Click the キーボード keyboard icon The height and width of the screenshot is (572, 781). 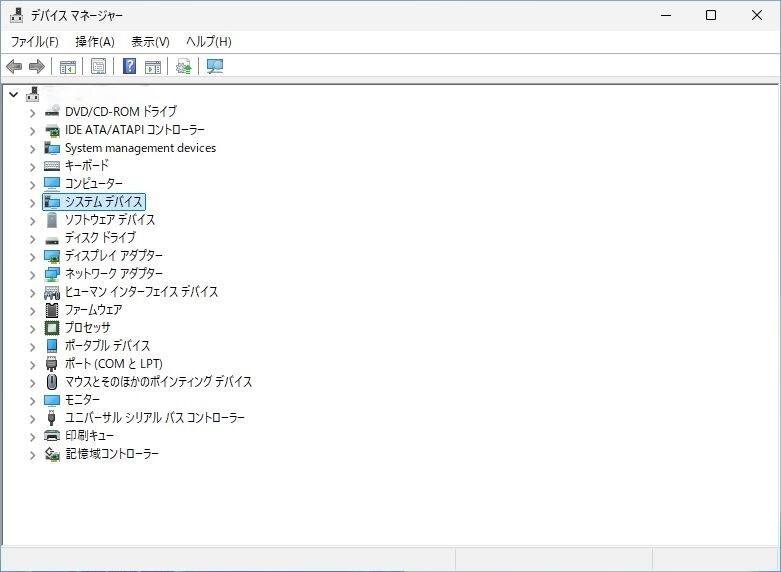[52, 166]
